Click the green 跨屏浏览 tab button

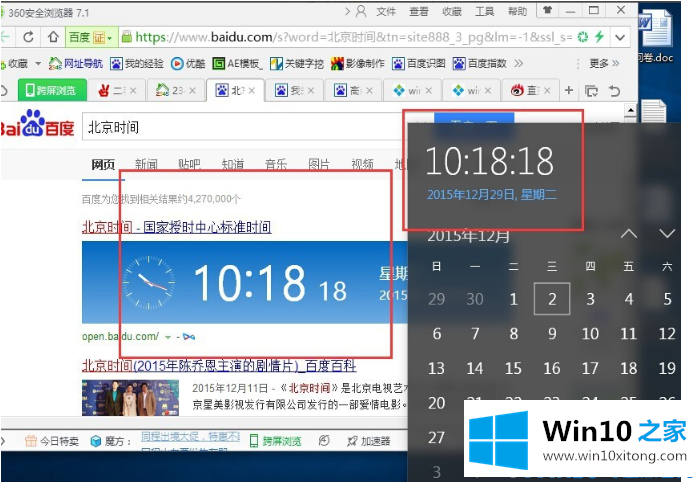[x=52, y=90]
